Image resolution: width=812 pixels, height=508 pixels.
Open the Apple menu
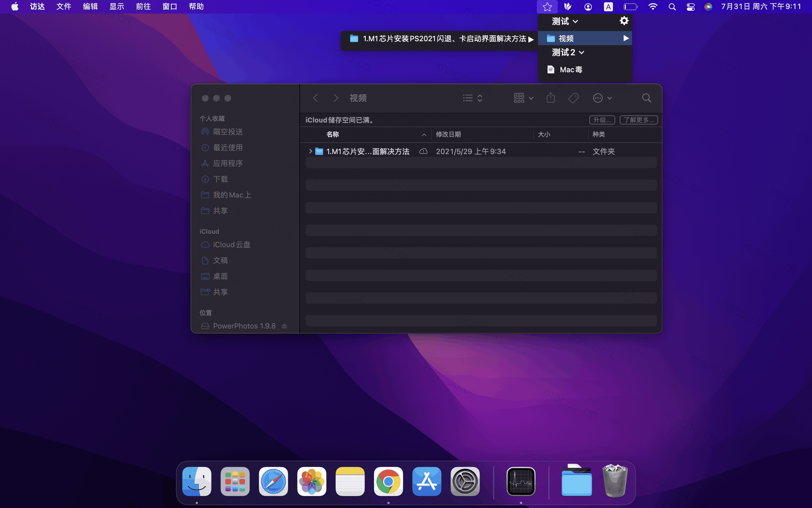(15, 7)
